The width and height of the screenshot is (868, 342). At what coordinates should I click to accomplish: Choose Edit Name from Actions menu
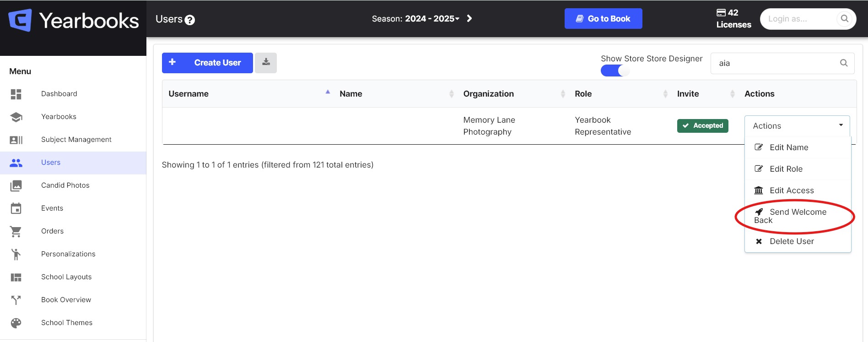[798, 147]
